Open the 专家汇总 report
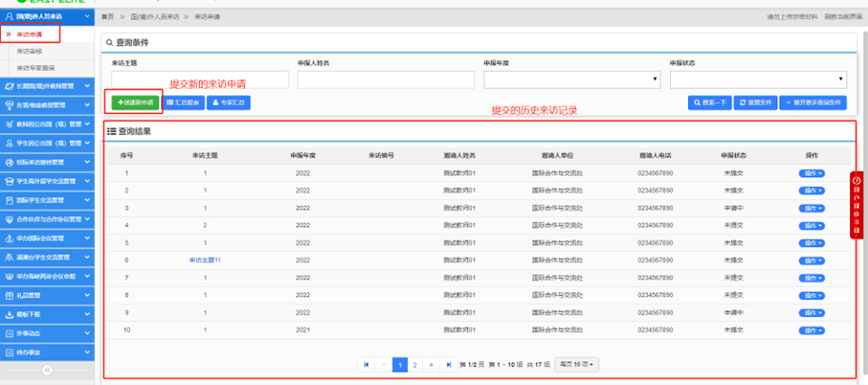The image size is (868, 385). point(229,102)
